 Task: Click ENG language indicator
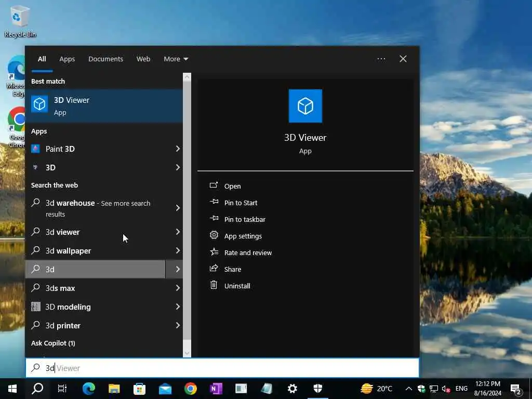click(461, 389)
